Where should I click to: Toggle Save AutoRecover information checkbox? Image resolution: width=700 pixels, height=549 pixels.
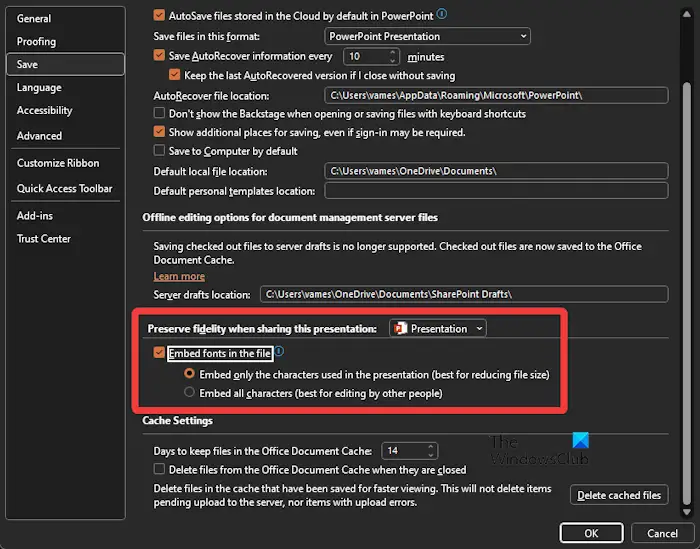click(x=159, y=55)
